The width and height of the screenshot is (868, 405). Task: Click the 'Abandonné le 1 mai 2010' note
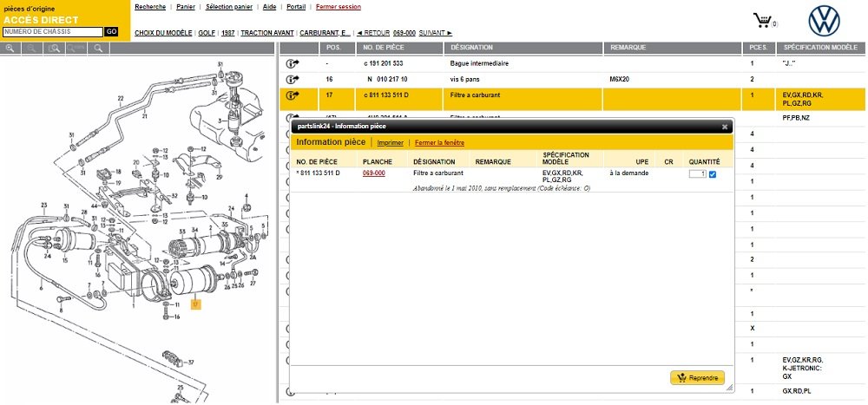pyautogui.click(x=502, y=189)
